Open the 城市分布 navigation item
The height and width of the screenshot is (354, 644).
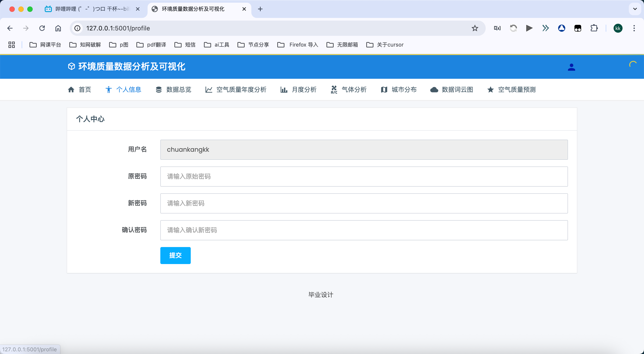[x=398, y=90]
